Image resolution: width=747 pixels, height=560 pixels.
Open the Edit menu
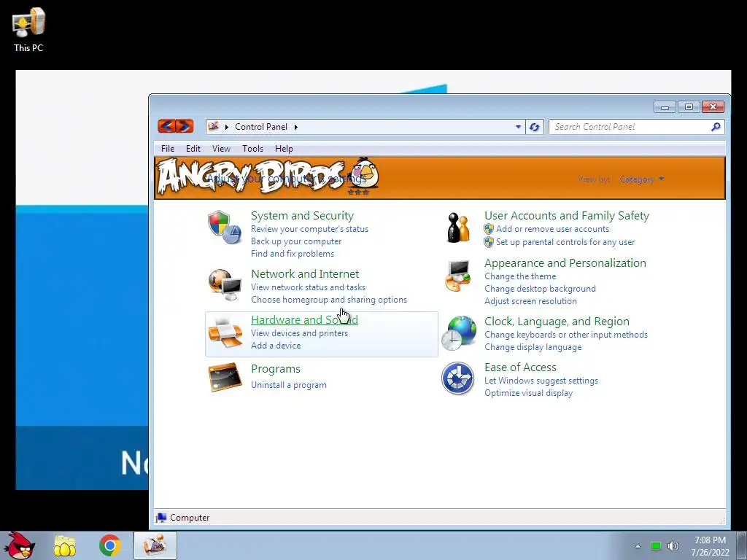pos(193,149)
